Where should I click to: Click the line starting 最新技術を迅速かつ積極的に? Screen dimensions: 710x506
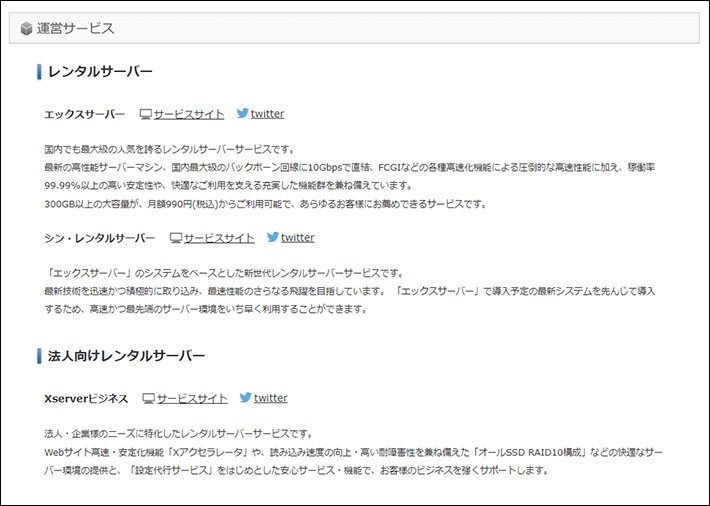pyautogui.click(x=350, y=291)
